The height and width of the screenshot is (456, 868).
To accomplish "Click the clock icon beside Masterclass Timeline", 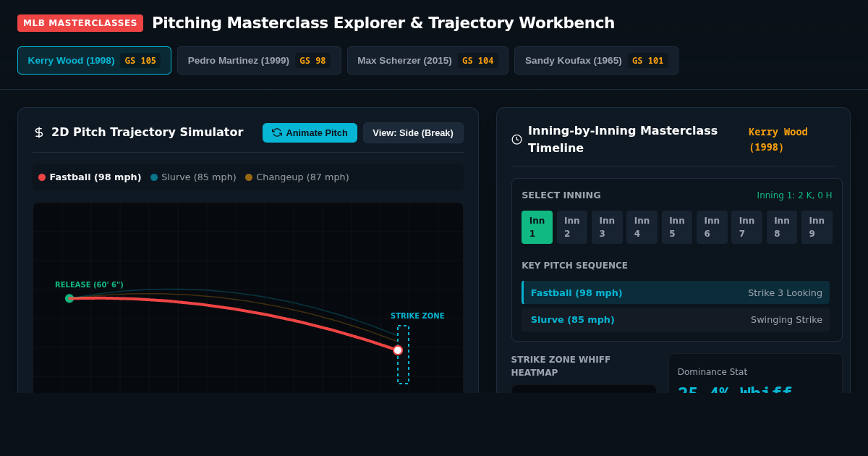I will tap(516, 139).
